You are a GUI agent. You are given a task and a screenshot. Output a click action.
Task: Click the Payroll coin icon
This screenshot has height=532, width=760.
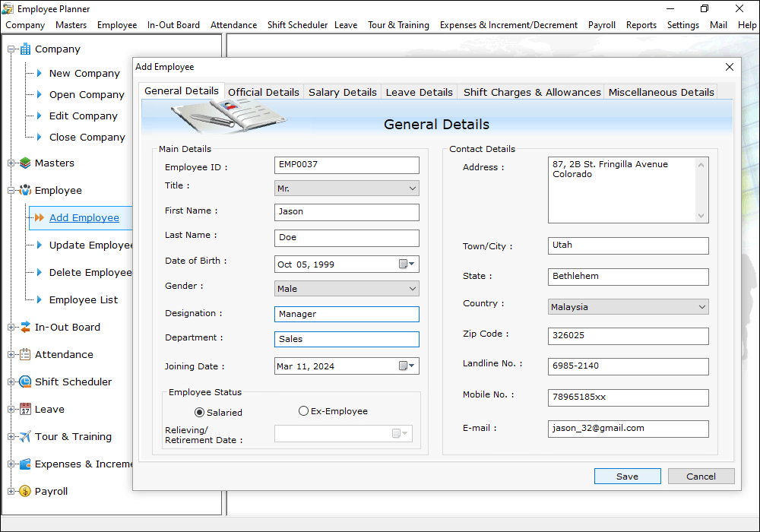tap(25, 491)
